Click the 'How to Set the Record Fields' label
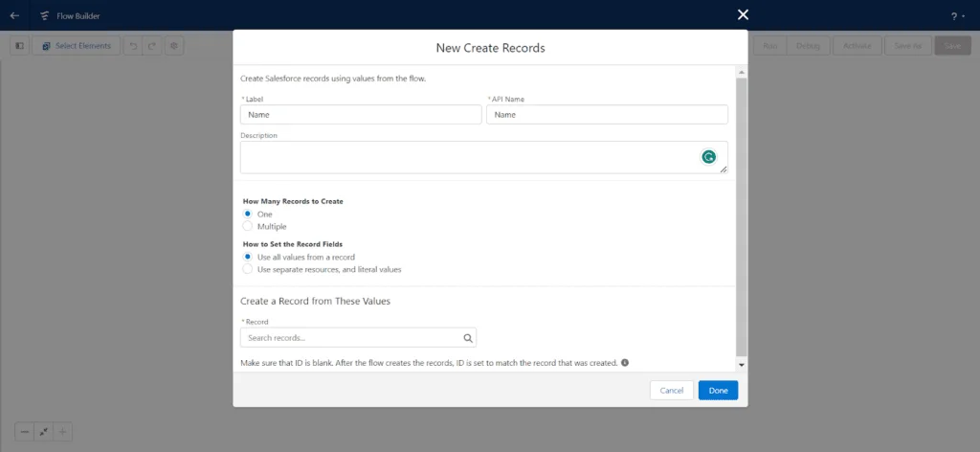 click(x=293, y=244)
